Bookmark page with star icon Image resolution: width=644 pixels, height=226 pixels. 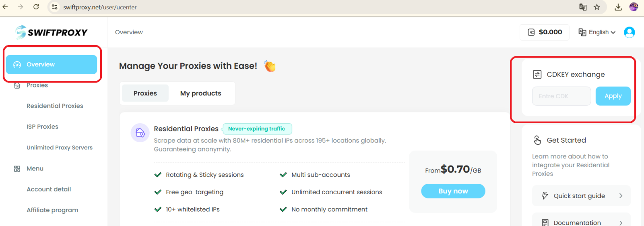click(x=597, y=7)
